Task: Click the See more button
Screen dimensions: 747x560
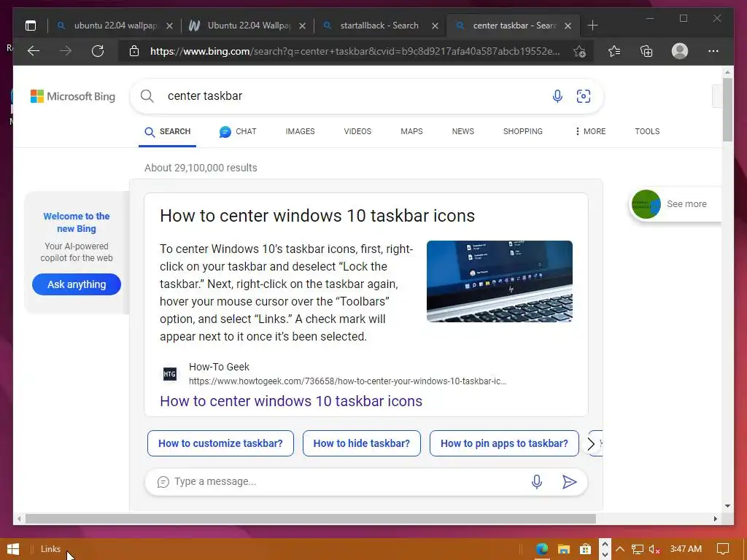Action: [676, 204]
